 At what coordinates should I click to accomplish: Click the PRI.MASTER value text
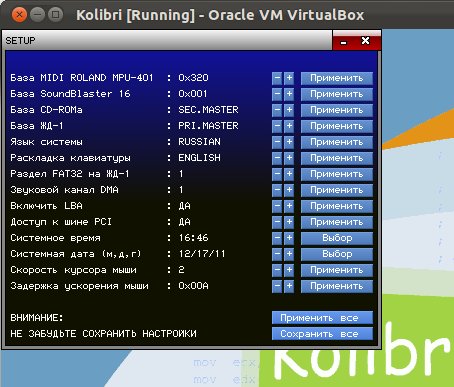click(x=208, y=126)
